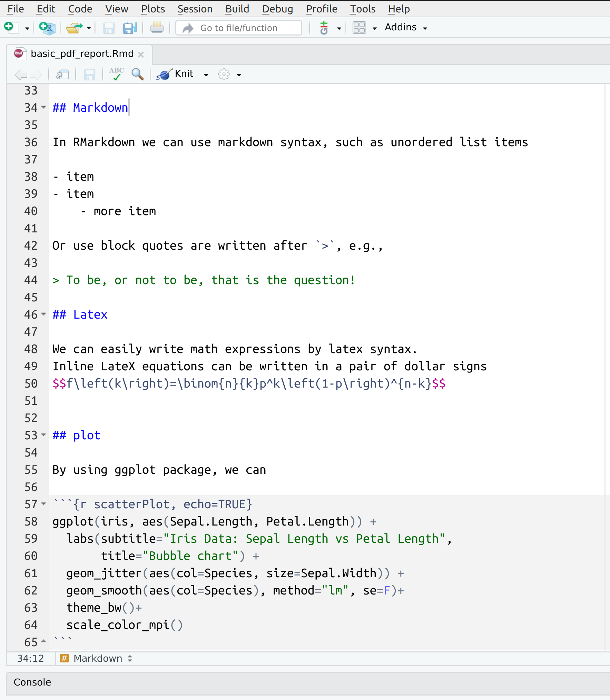Collapse the scatterPlot chunk fold arrow line 57

[x=43, y=504]
